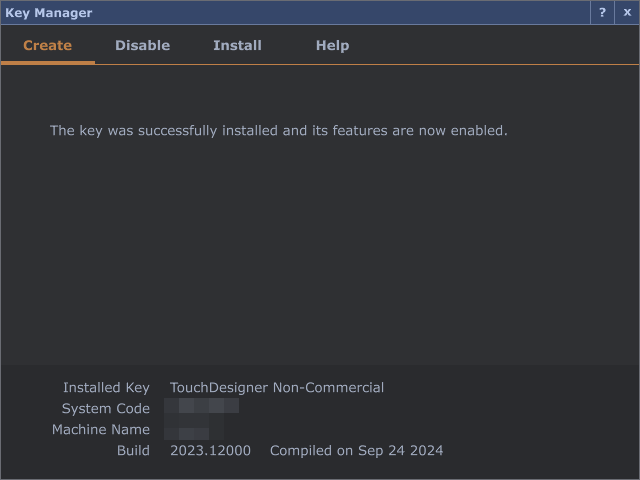Screen dimensions: 640x480
Task: Click the Key Manager window title
Action: point(49,13)
